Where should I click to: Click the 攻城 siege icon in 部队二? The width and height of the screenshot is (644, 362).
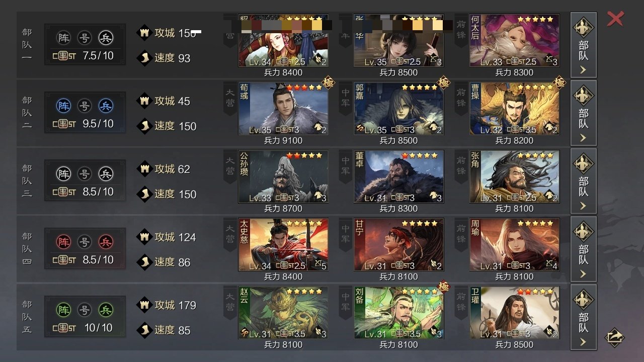coord(144,101)
